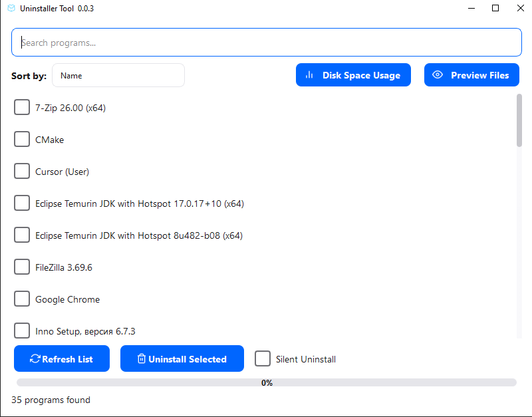532x417 pixels.
Task: Click Eclipse Temurin JDK 8u482-b08 (x64) text
Action: tap(139, 235)
